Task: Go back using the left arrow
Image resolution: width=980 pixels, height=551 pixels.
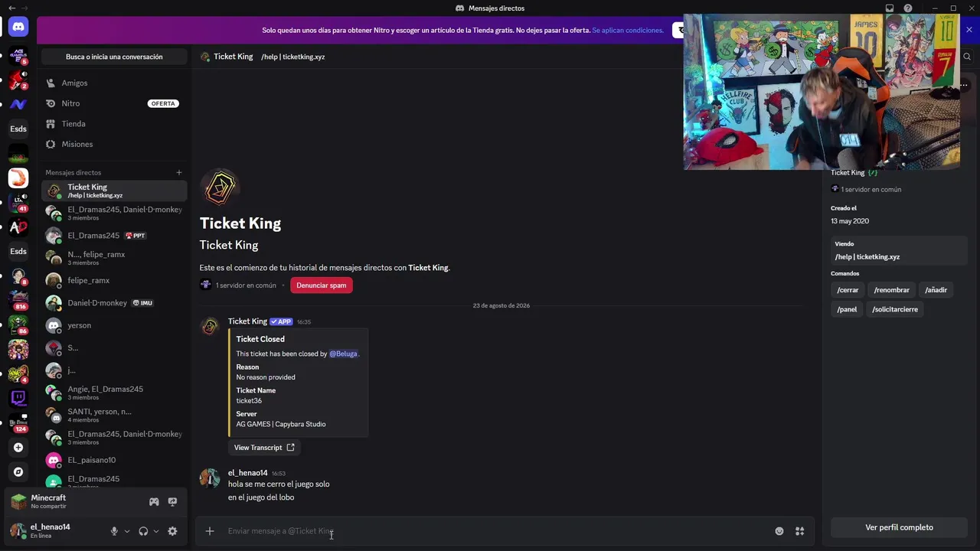Action: pyautogui.click(x=11, y=8)
